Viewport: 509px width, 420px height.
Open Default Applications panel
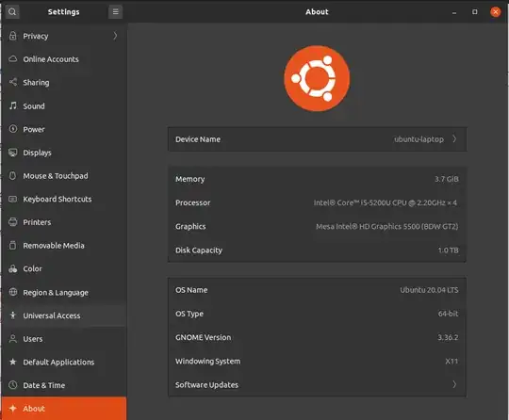click(64, 362)
